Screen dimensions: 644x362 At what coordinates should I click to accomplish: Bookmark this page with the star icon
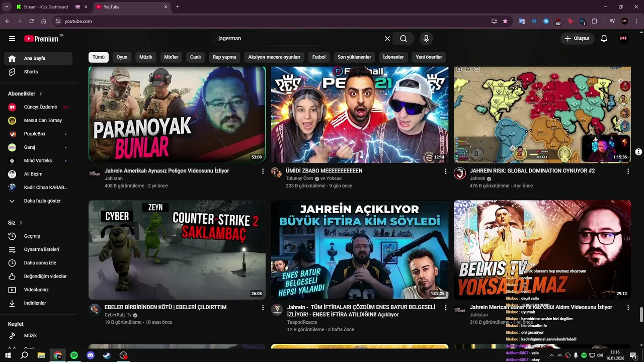[505, 21]
